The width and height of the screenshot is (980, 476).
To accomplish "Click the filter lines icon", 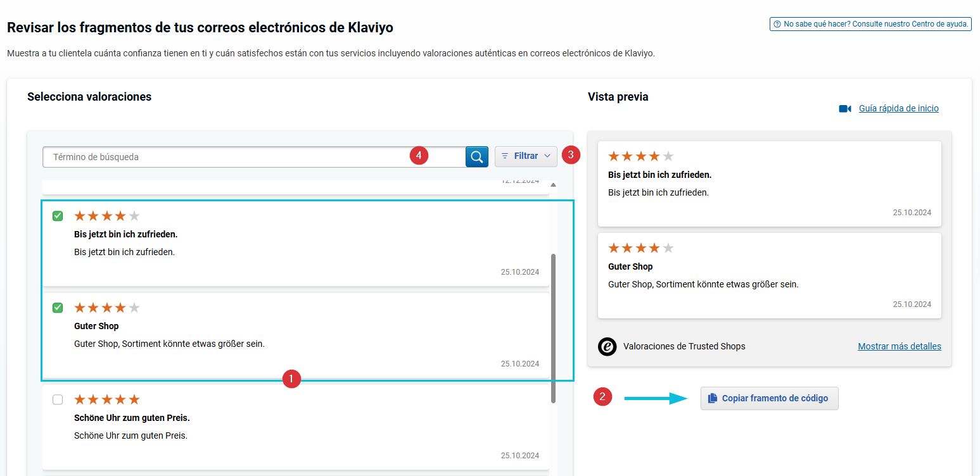I will point(505,156).
